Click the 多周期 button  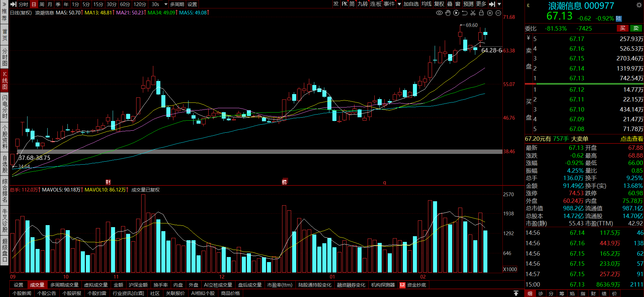tap(177, 4)
